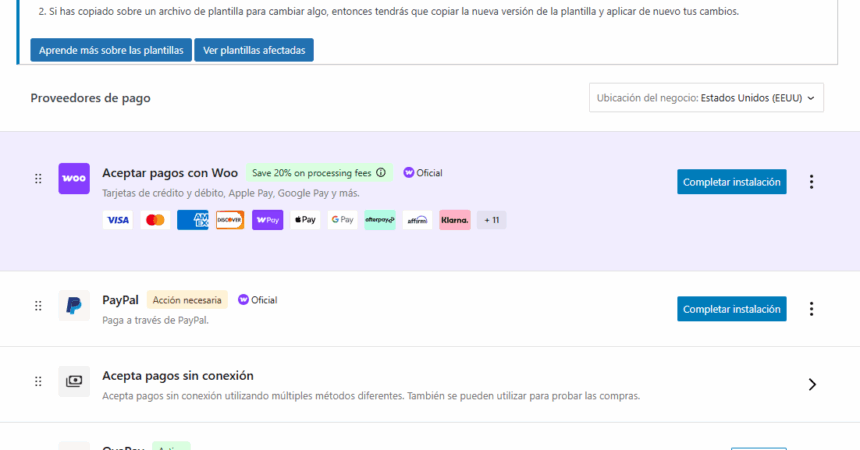Click Aprende más sobre las plantillas button

[111, 50]
